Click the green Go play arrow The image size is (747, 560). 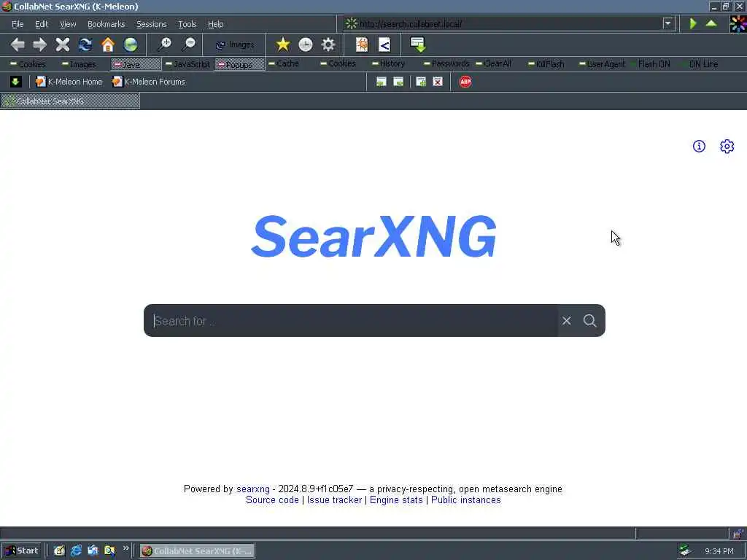(693, 23)
